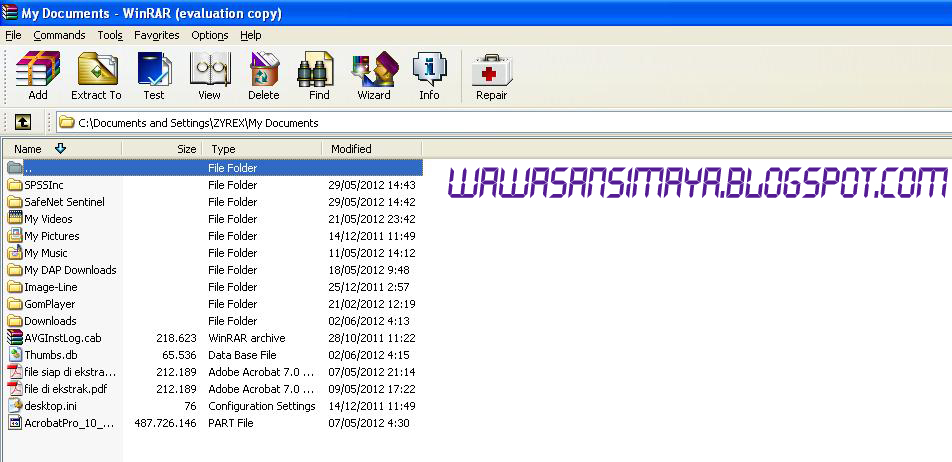Click size 76 of desktop.ini

pyautogui.click(x=190, y=406)
